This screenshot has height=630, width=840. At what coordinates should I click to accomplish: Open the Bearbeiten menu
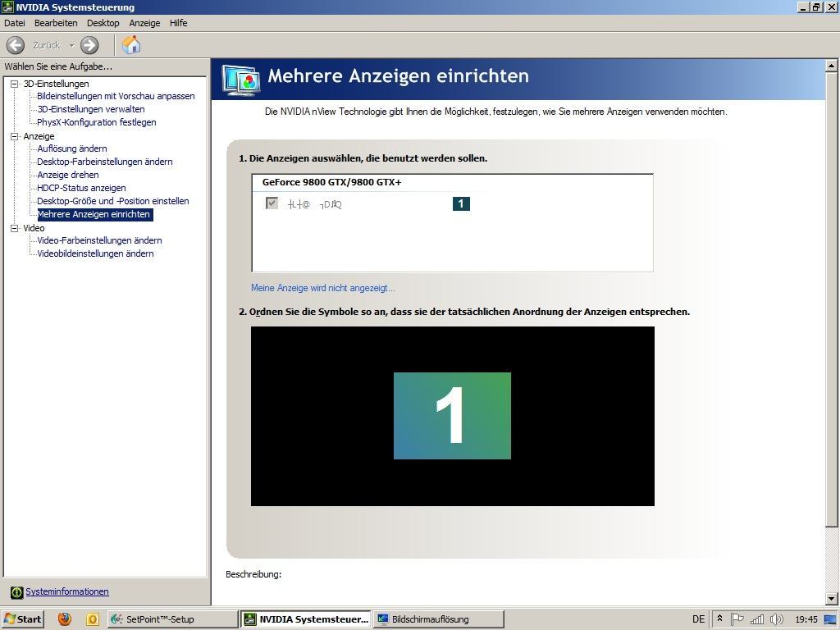click(56, 23)
